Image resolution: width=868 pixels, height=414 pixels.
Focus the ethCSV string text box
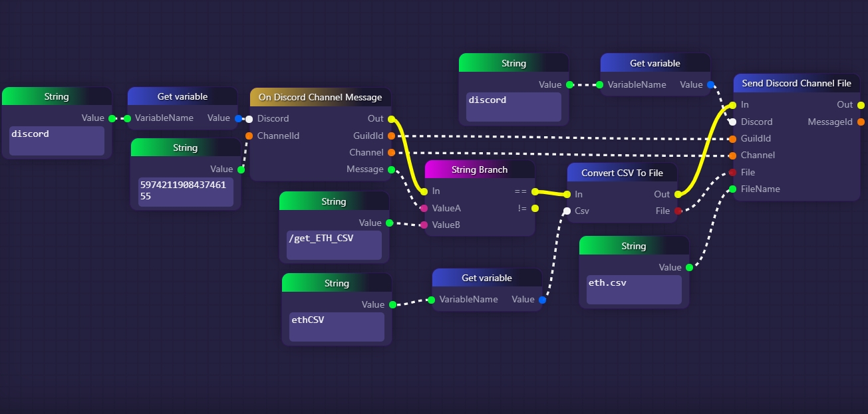(337, 327)
